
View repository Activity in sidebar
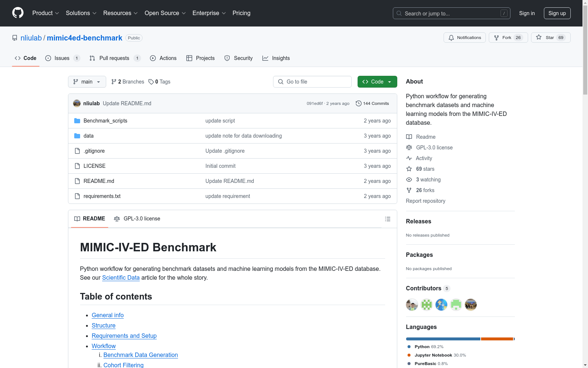(419, 158)
